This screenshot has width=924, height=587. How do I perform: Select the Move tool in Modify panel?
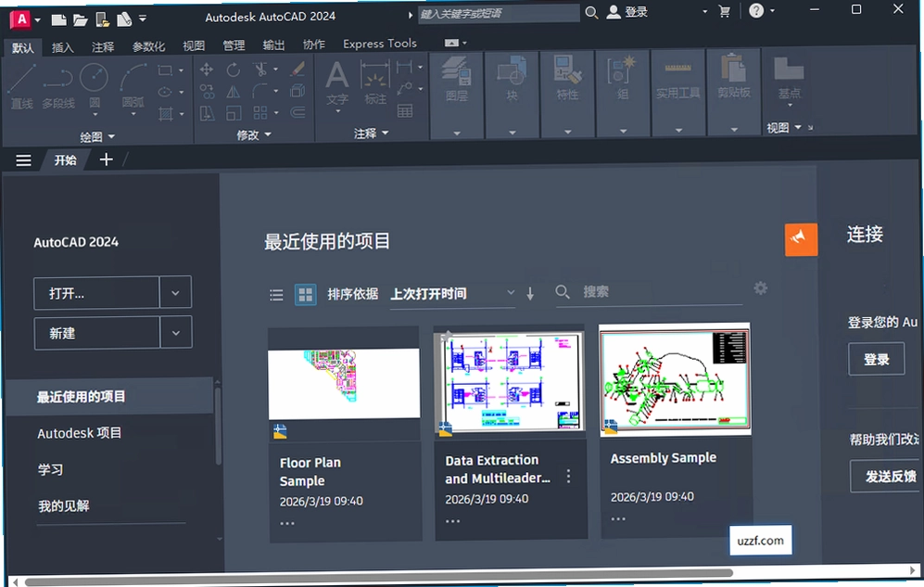[207, 70]
